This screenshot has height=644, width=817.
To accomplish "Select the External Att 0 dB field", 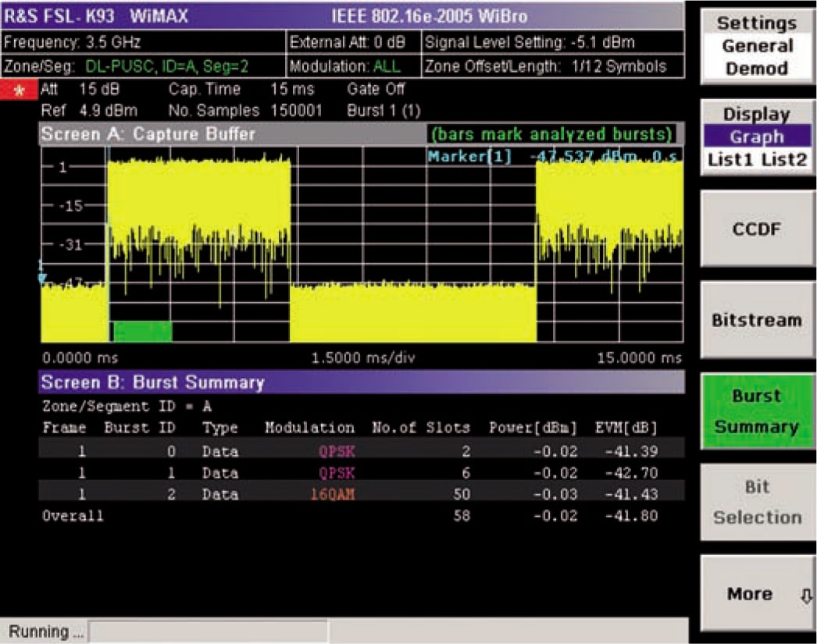I will [354, 42].
